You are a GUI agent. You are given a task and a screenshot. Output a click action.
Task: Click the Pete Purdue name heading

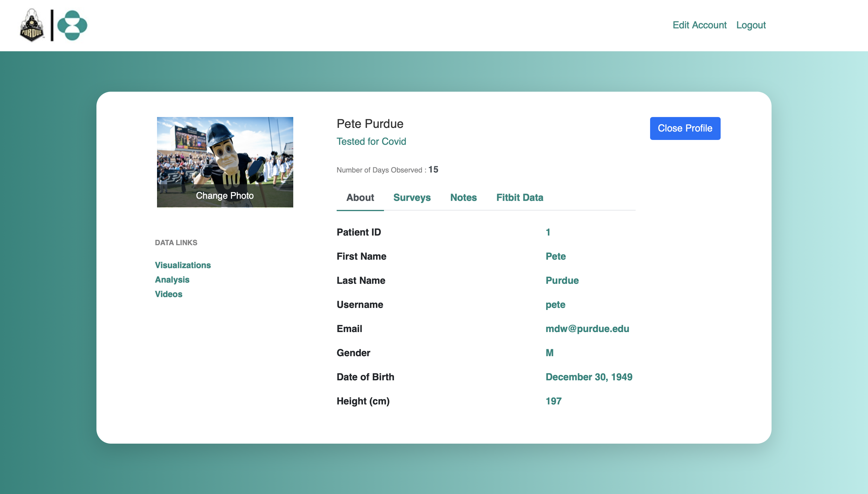(370, 124)
